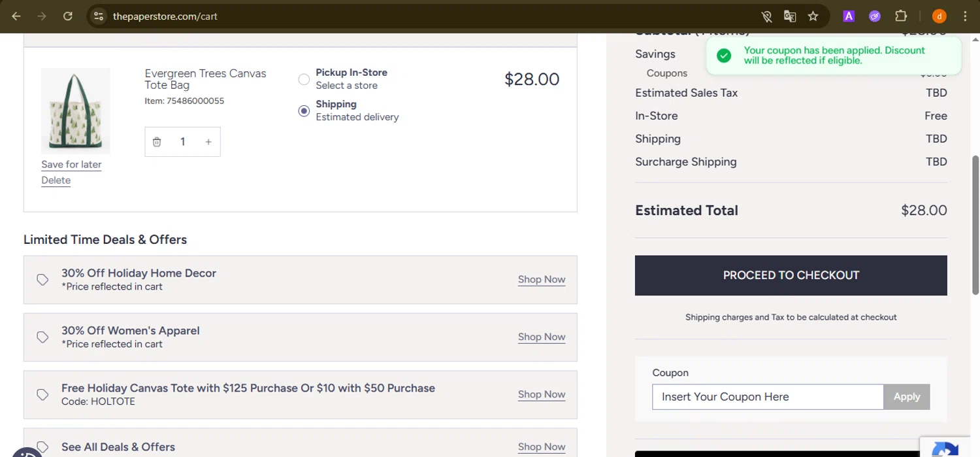Increase tote bag quantity with plus icon

(x=208, y=142)
